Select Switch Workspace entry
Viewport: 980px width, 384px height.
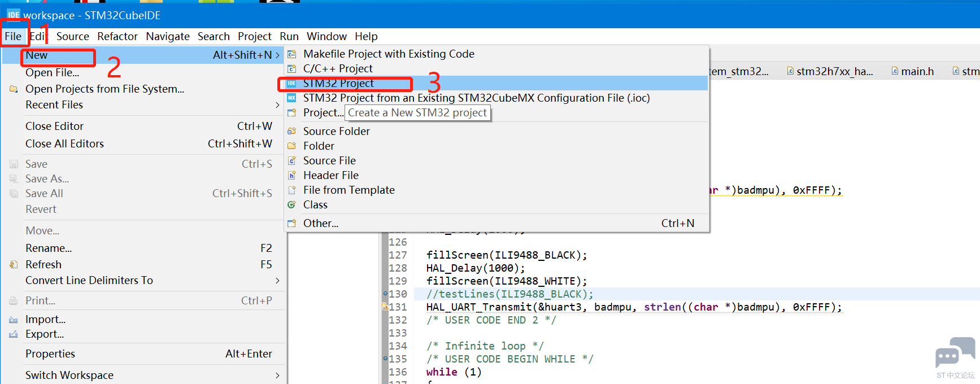coord(143,376)
